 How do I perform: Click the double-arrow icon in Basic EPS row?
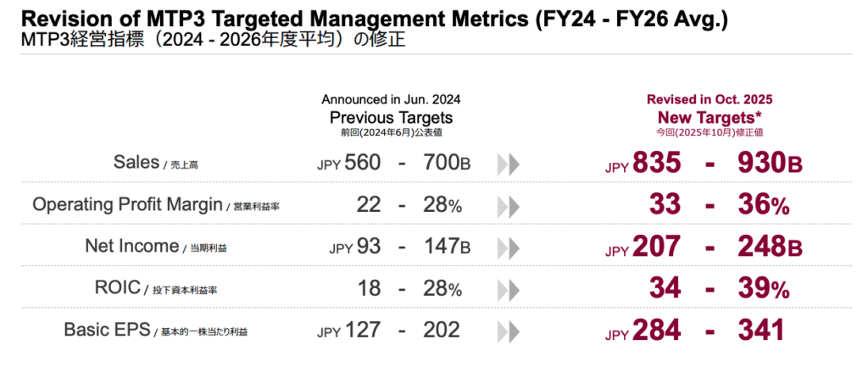pyautogui.click(x=508, y=331)
